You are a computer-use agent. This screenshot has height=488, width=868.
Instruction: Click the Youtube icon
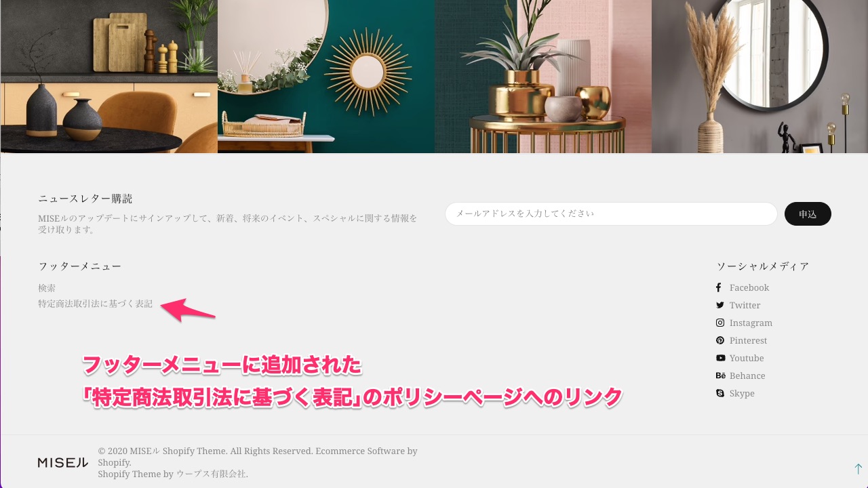[x=720, y=358]
